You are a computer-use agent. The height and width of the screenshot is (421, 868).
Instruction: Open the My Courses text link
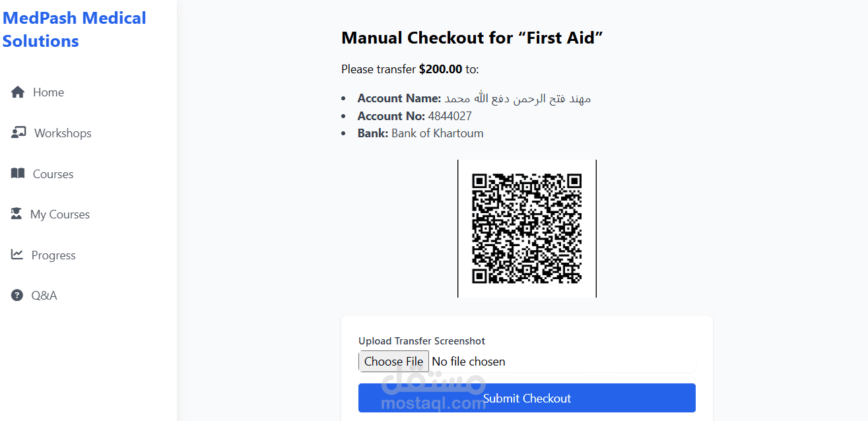[59, 214]
